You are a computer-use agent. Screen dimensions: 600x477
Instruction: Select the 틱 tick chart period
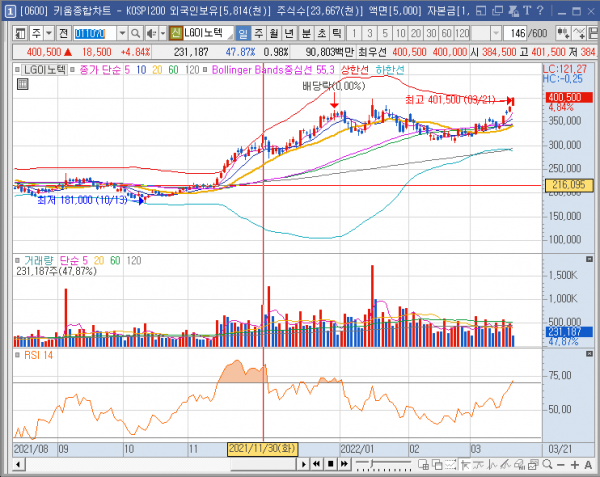337,34
